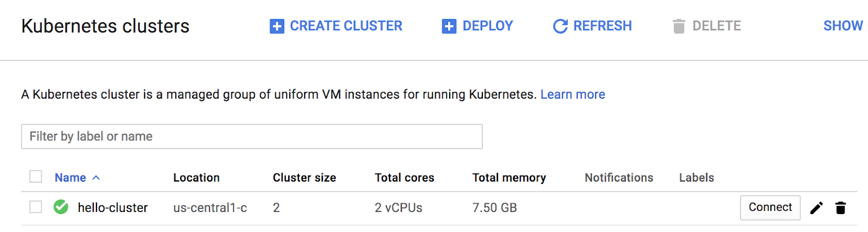The height and width of the screenshot is (232, 868).
Task: Click the Deploy plus icon
Action: pos(449,26)
